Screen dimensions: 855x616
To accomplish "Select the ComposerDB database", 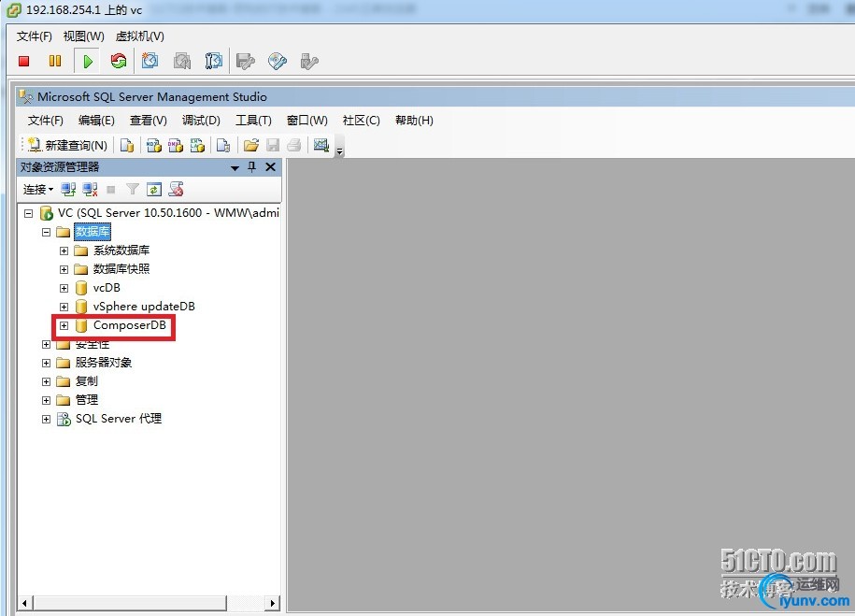I will tap(129, 325).
